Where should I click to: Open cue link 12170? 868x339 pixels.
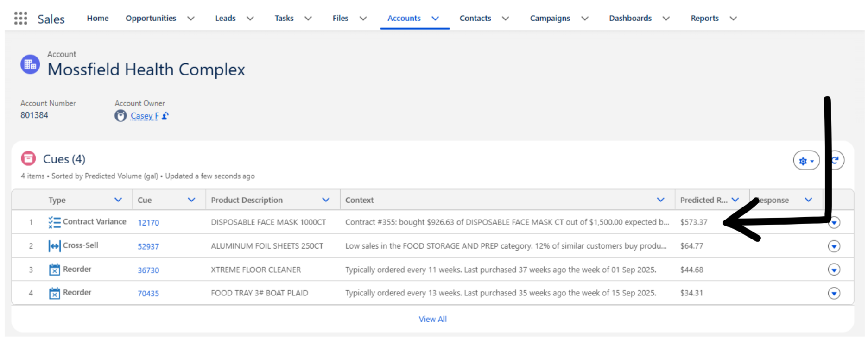pos(148,223)
